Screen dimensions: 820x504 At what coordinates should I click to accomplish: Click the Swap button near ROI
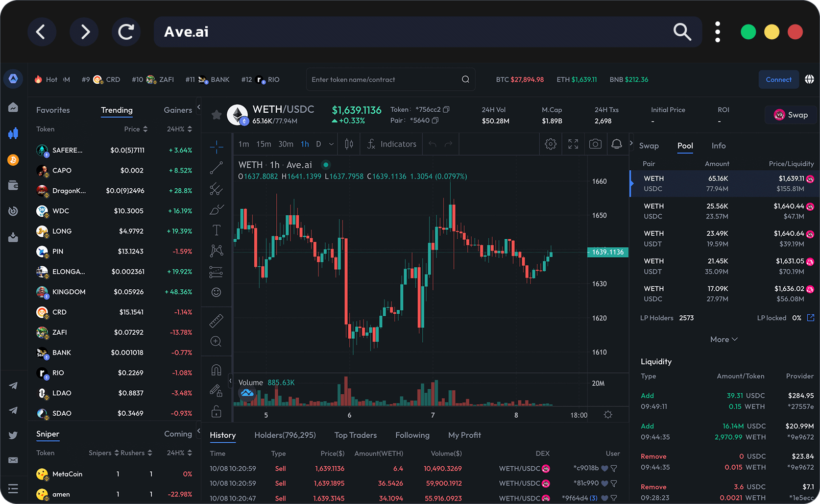click(x=791, y=115)
